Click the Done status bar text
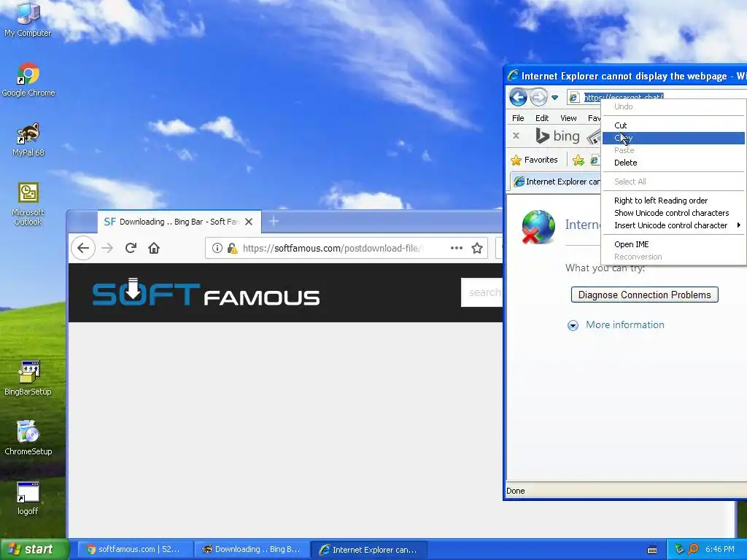The height and width of the screenshot is (560, 747). 516,491
